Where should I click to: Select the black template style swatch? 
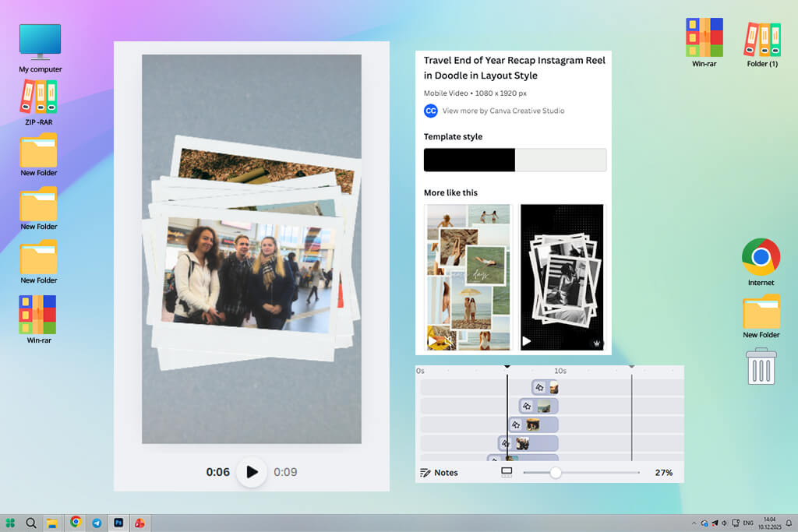click(469, 160)
